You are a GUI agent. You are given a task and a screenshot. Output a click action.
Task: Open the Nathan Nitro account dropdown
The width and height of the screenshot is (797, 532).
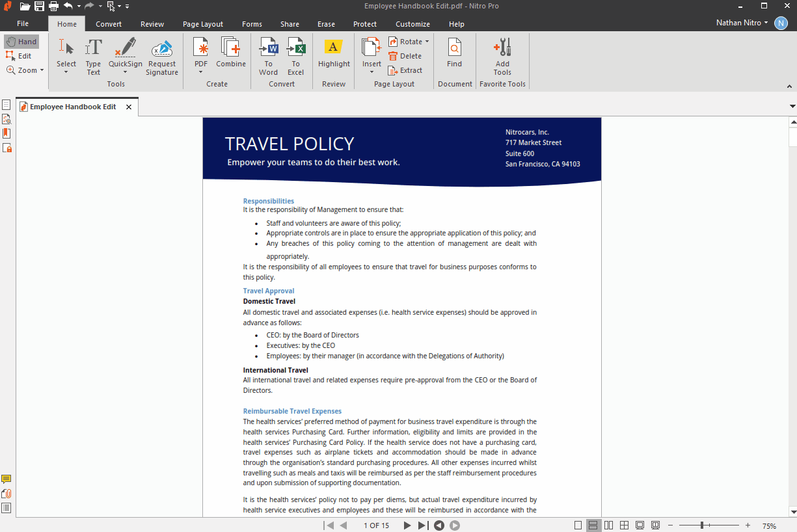click(x=742, y=23)
